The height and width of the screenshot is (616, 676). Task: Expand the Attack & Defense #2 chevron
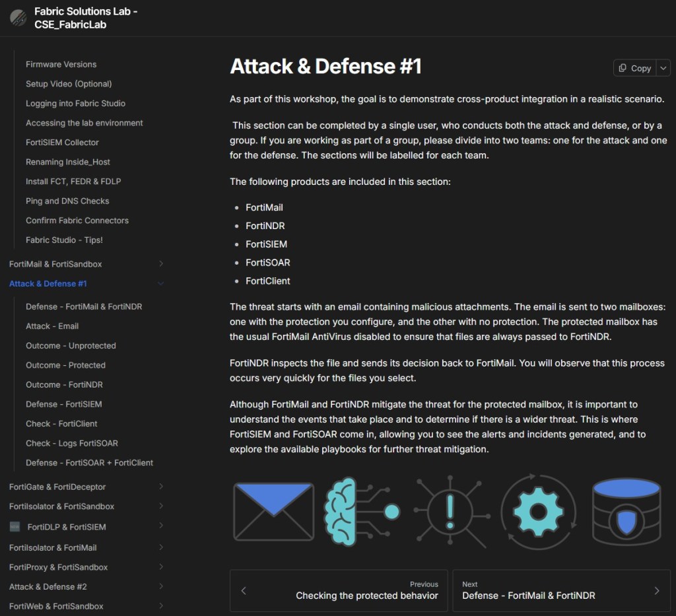coord(161,586)
